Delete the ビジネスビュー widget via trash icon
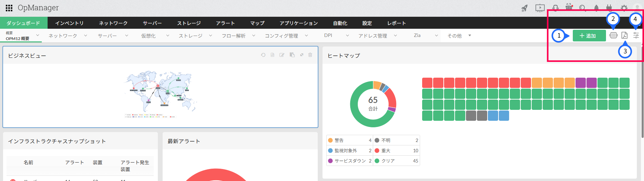The width and height of the screenshot is (644, 181). pos(310,55)
